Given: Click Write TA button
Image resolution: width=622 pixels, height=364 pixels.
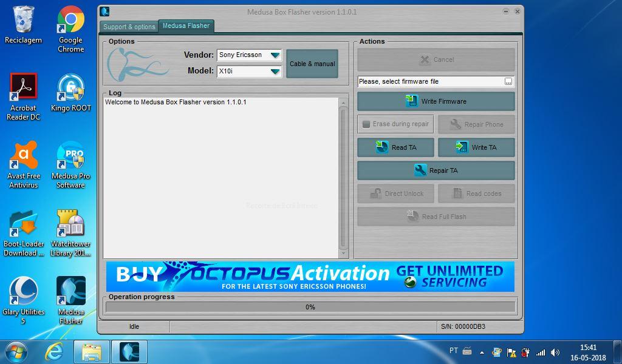Looking at the screenshot, I should tap(476, 147).
